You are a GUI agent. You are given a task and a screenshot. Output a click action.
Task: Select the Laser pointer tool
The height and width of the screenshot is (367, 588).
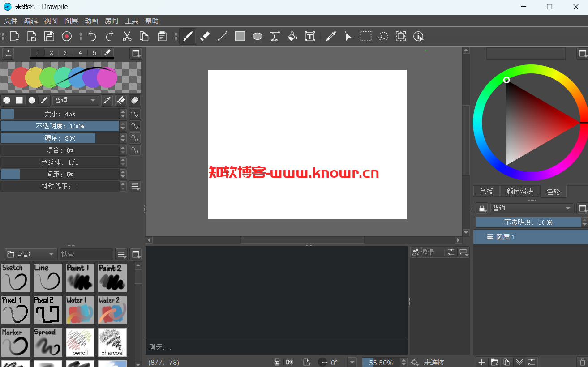click(348, 37)
